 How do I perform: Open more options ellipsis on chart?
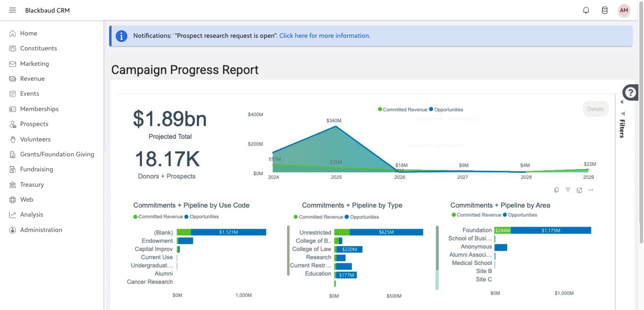(591, 190)
